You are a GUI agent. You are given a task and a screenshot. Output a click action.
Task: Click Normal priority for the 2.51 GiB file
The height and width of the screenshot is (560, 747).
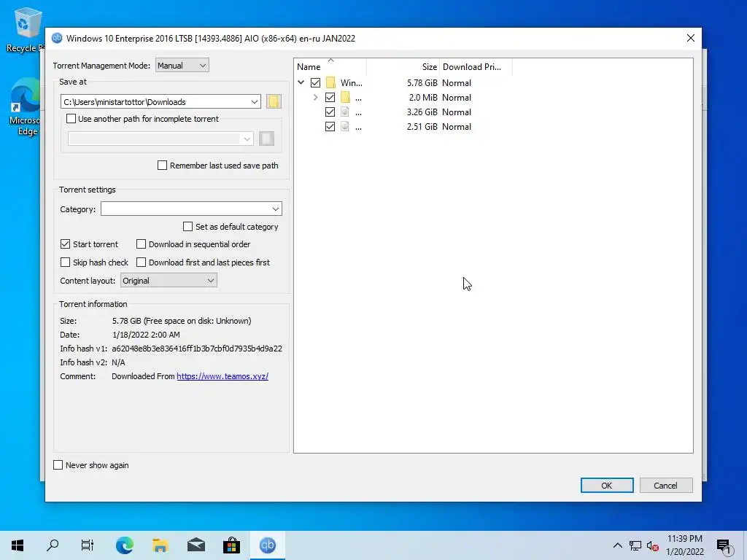click(x=457, y=127)
